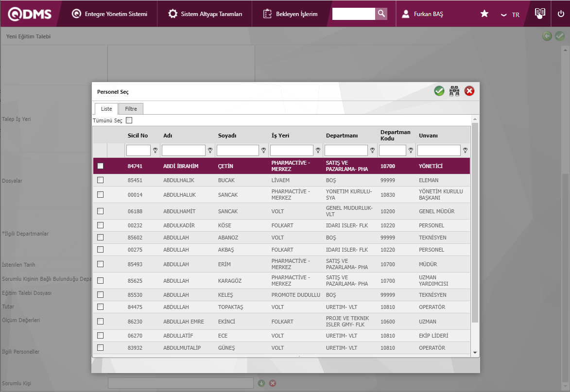Click the filter icon next to Sicil No
The height and width of the screenshot is (392, 570).
point(155,151)
